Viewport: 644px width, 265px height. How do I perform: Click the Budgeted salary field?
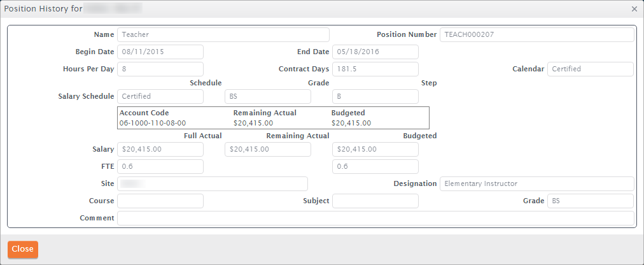pos(375,149)
